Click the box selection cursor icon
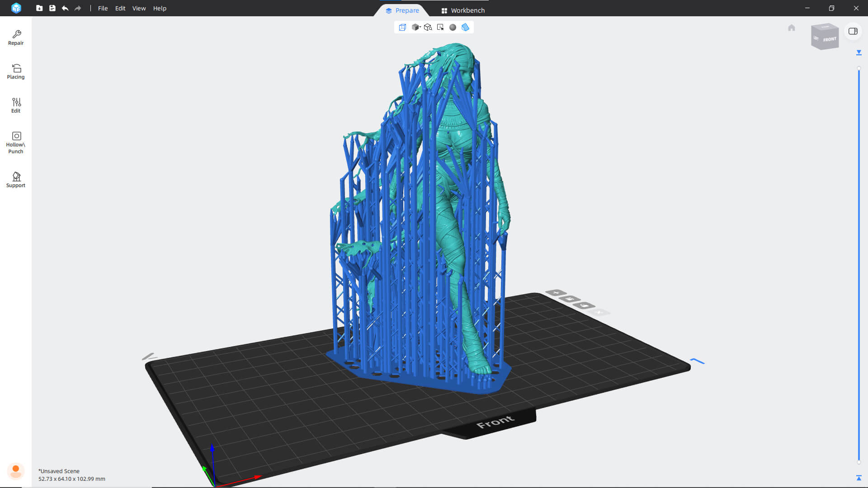Screen dimensions: 868x488 pos(440,28)
